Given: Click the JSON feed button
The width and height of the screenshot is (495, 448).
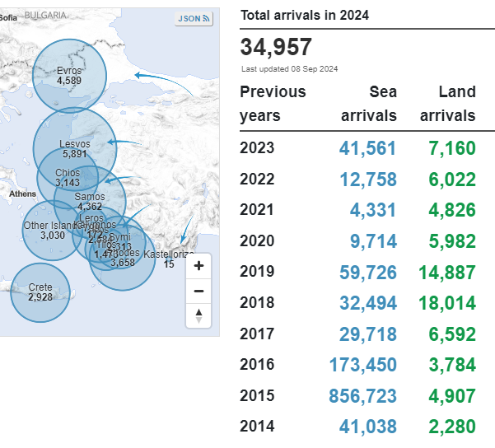Looking at the screenshot, I should coord(194,19).
